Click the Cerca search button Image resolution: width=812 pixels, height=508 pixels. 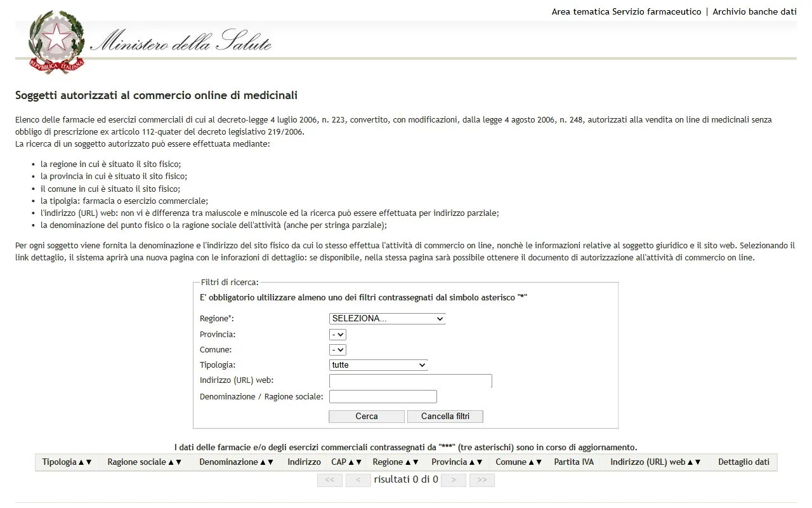(x=367, y=417)
